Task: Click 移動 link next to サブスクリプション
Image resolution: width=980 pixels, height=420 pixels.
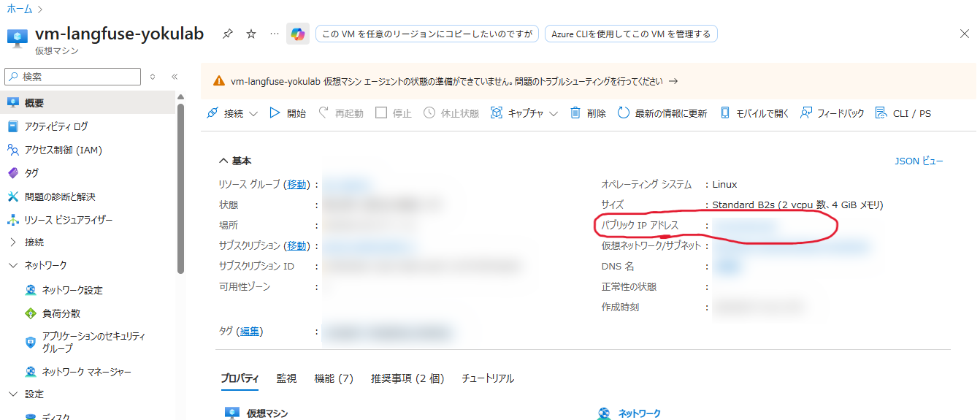Action: pos(297,245)
